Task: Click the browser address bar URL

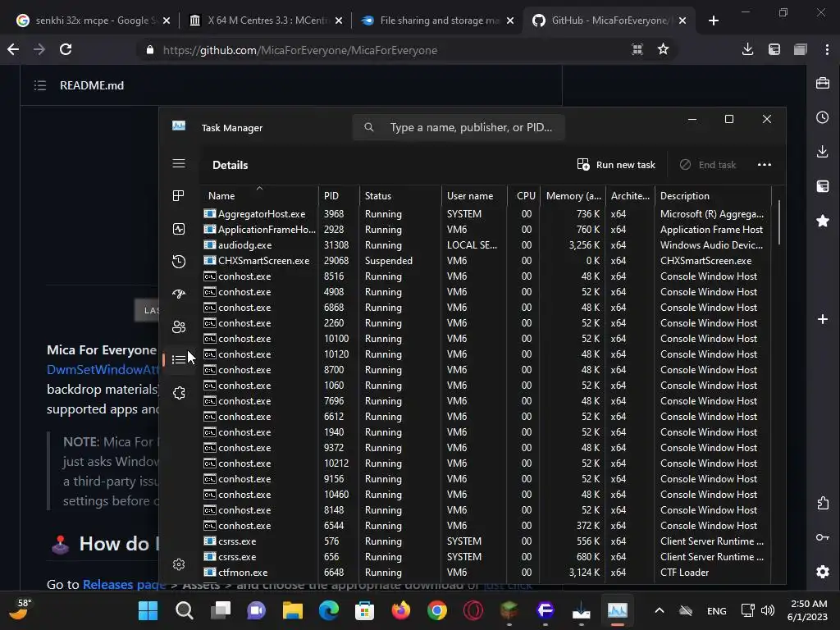Action: point(300,50)
